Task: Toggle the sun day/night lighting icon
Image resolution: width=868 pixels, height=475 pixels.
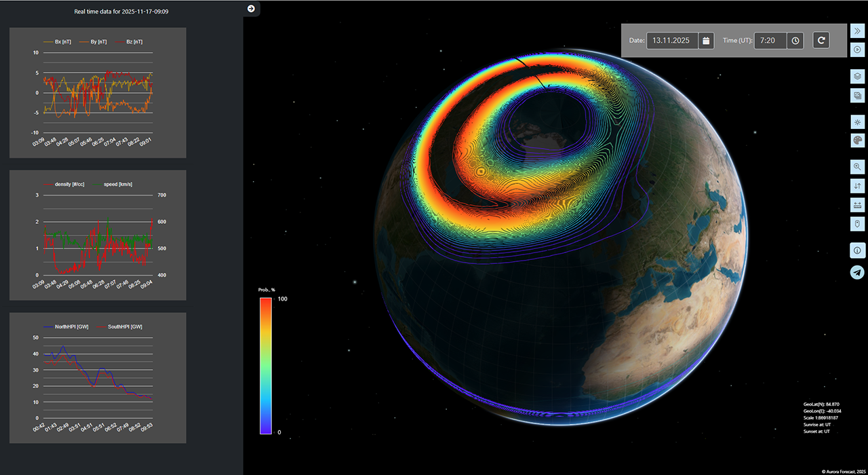Action: pyautogui.click(x=857, y=122)
